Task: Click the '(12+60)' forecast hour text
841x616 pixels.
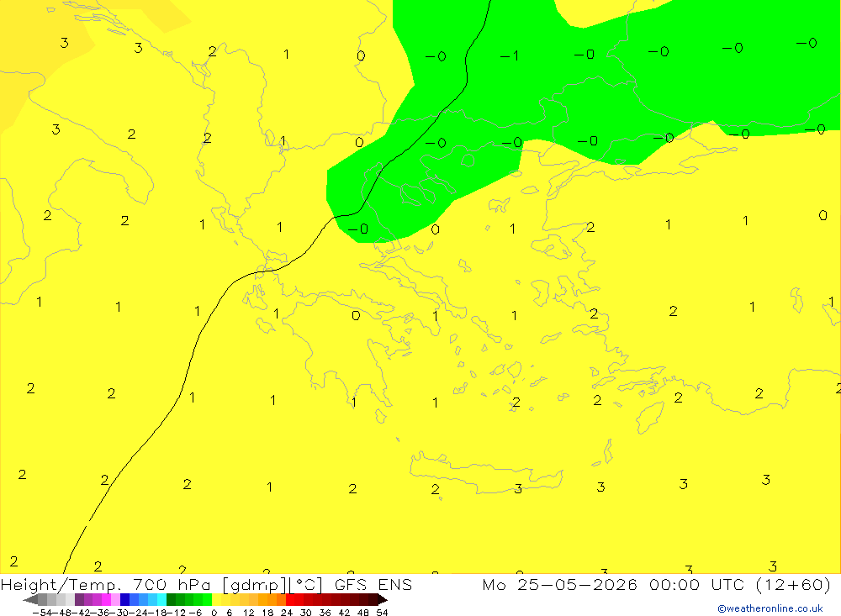Action: (x=793, y=584)
